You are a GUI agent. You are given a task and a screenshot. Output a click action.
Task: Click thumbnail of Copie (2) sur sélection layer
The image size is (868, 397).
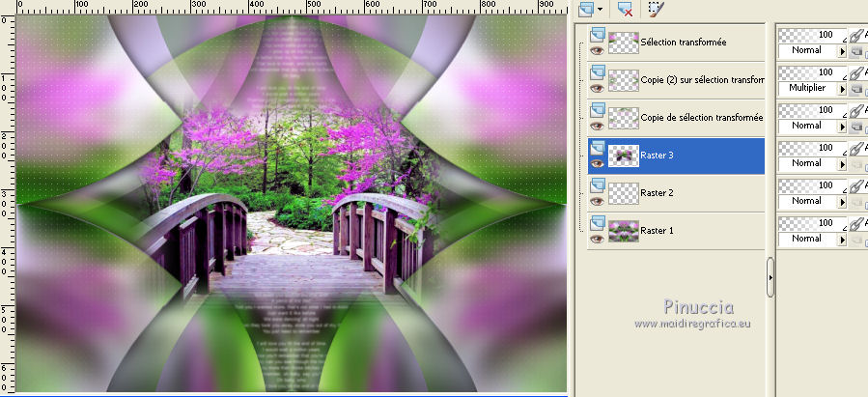624,80
